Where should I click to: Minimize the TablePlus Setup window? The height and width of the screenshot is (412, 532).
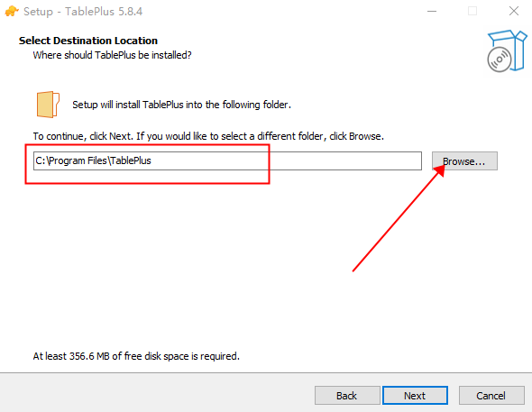[x=432, y=11]
